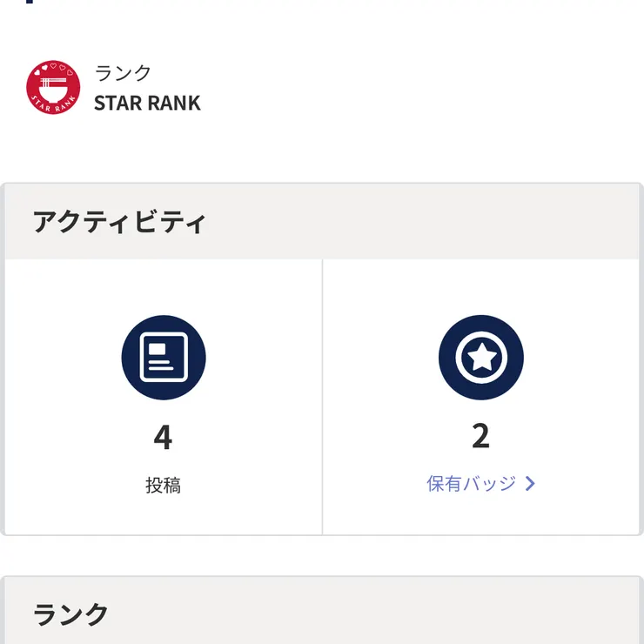Click the posts count number 4
This screenshot has height=644, width=644.
pos(163,437)
